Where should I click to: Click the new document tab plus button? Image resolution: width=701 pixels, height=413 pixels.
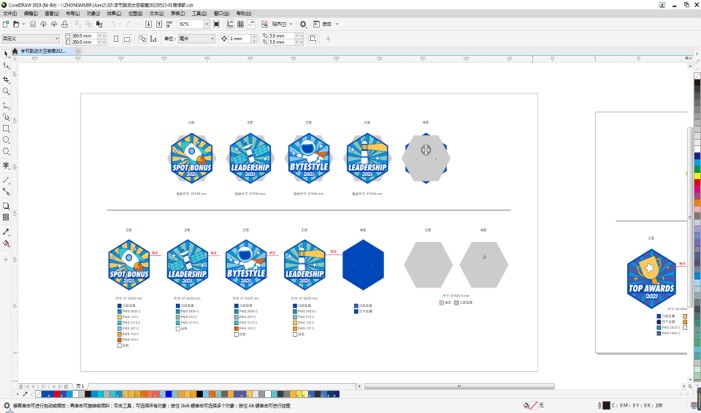[x=78, y=51]
